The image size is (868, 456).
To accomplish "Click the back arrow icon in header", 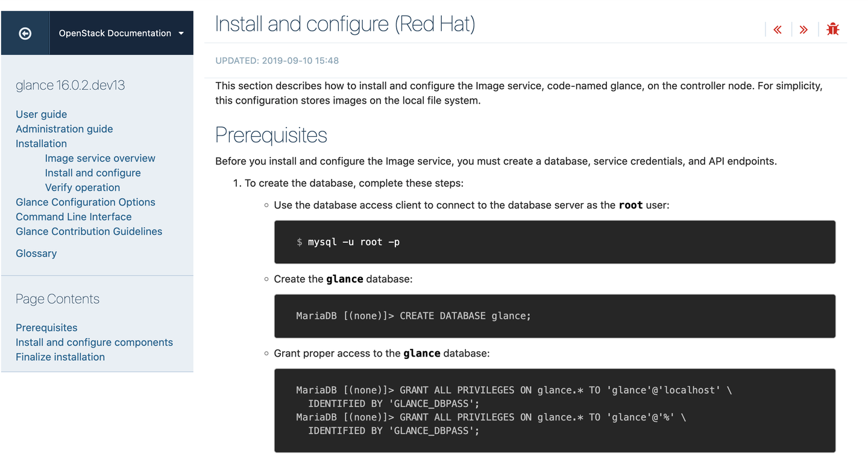I will tap(24, 33).
